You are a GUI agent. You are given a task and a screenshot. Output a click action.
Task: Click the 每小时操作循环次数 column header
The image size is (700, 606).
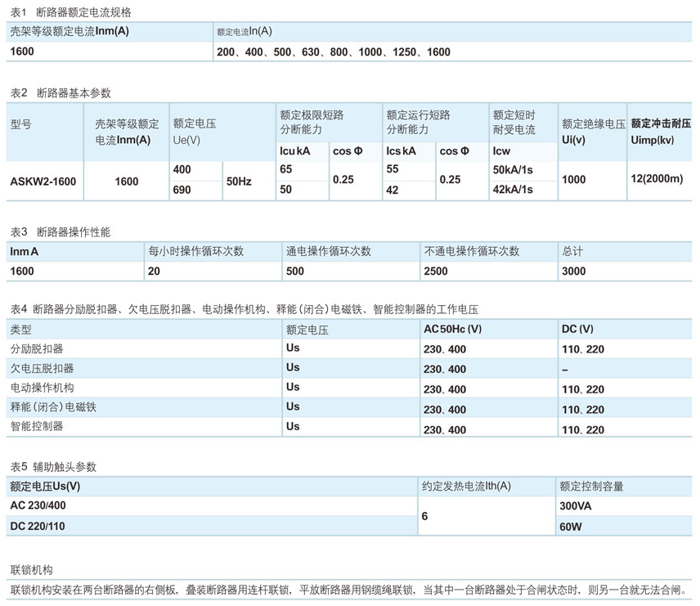196,251
